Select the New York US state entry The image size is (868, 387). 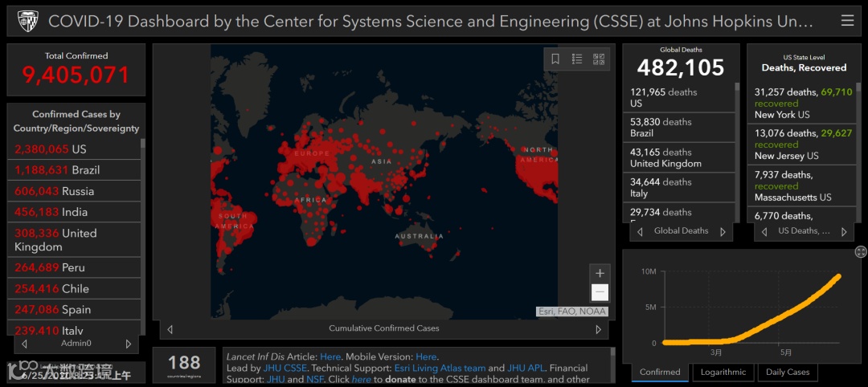tap(801, 104)
